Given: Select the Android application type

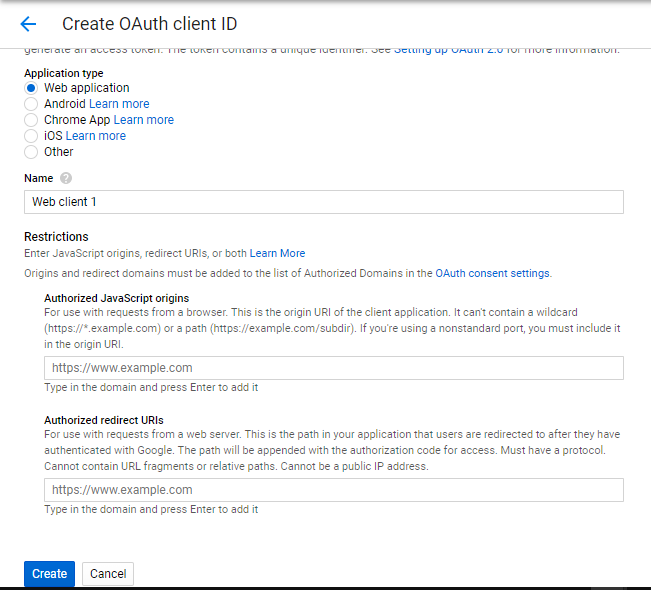Looking at the screenshot, I should [x=31, y=104].
